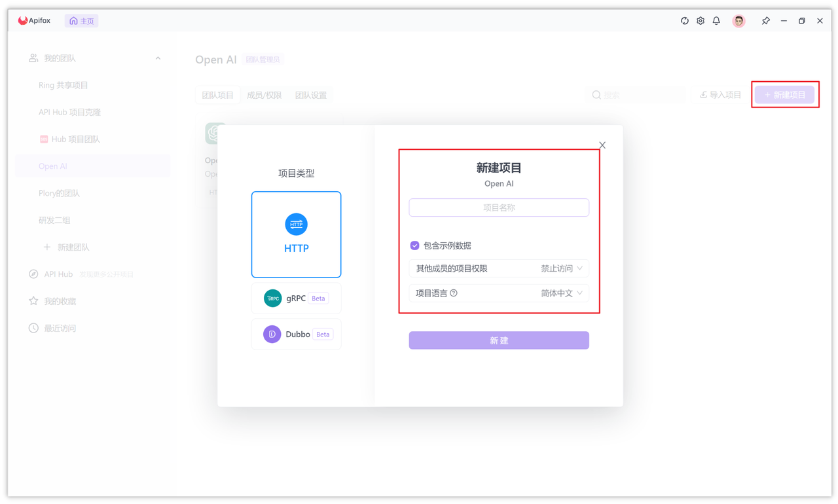Uncheck 包含示例数据 sample data option
The width and height of the screenshot is (838, 504).
[x=414, y=245]
